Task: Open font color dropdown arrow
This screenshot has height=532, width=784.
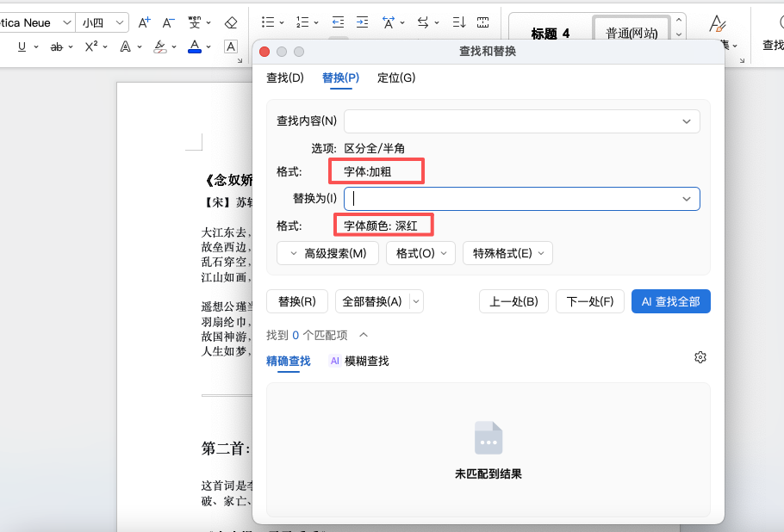Action: [208, 47]
